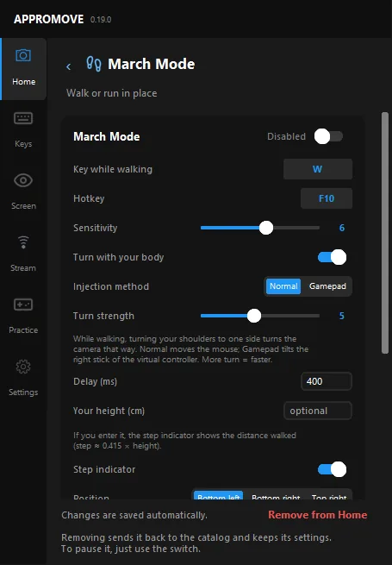Click into the Delay (ms) field

coord(327,381)
